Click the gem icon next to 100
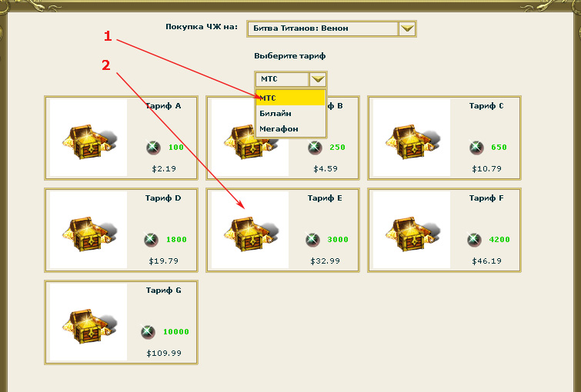581x392 pixels. click(x=152, y=148)
